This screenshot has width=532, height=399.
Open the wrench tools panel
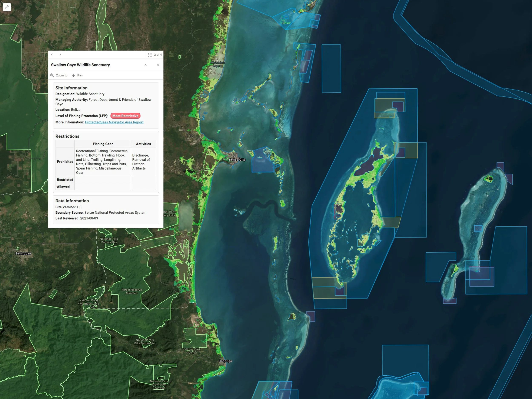[x=7, y=7]
